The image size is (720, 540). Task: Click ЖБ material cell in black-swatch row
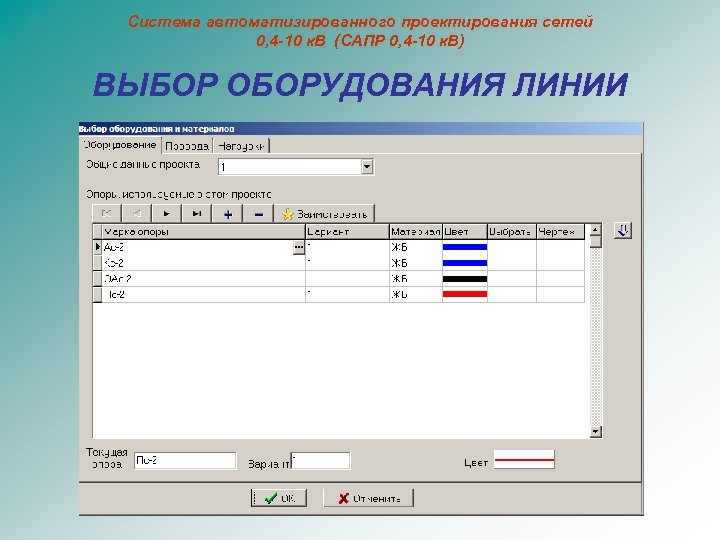(x=416, y=279)
